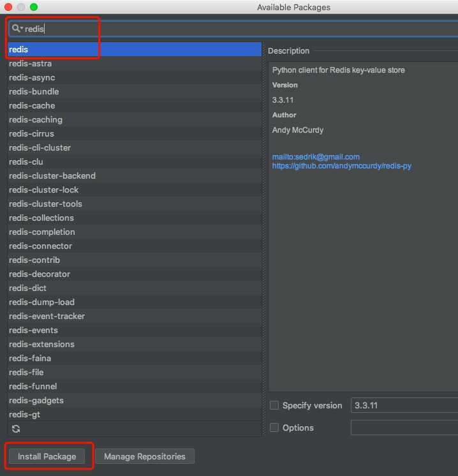Image resolution: width=458 pixels, height=476 pixels.
Task: Select redis-caching in package list
Action: 135,119
